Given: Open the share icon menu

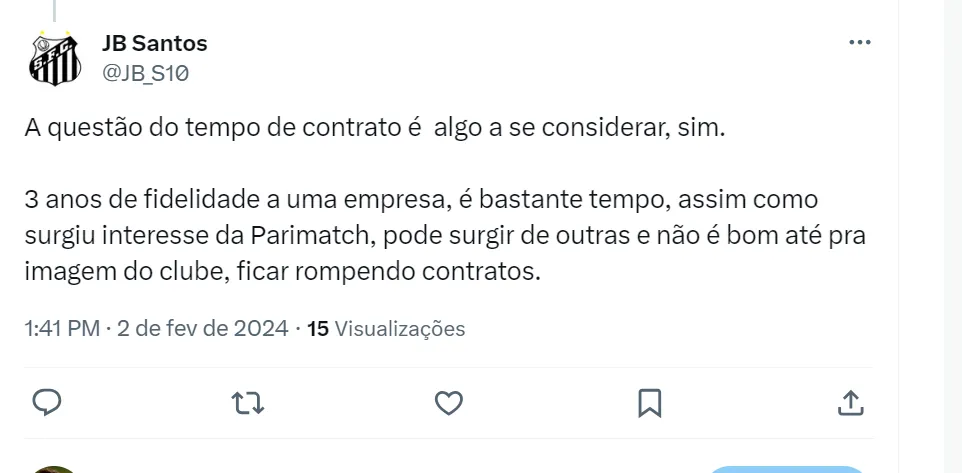Looking at the screenshot, I should [x=849, y=402].
